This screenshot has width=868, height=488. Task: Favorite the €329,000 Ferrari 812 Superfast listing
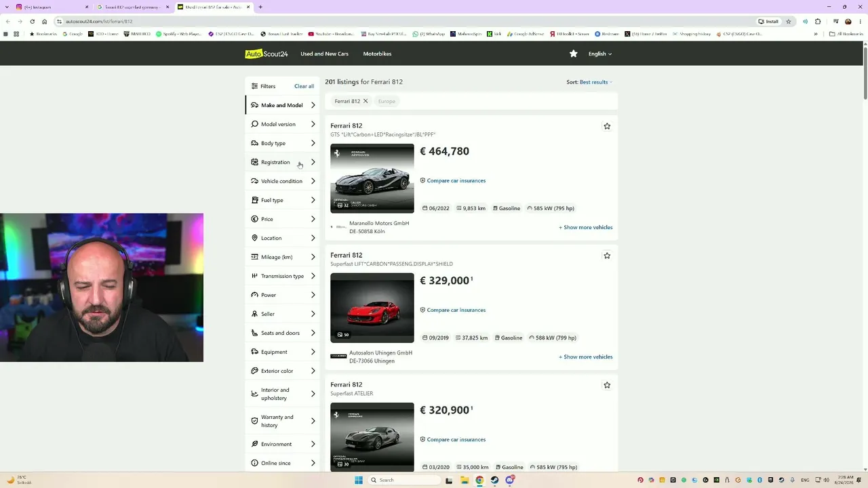pos(607,256)
